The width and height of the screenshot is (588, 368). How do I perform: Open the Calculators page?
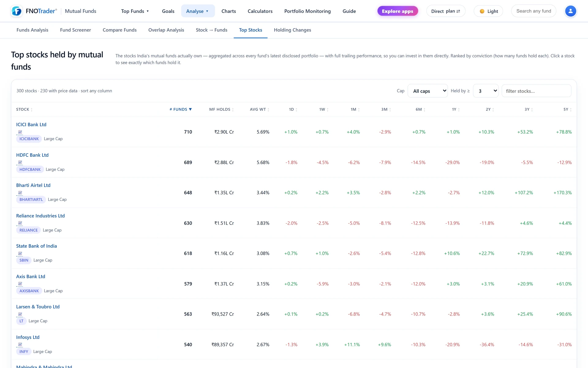[x=260, y=11]
